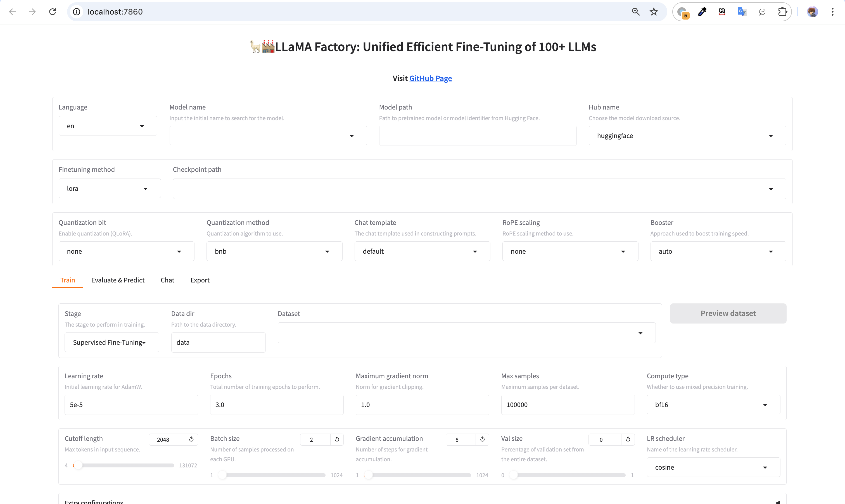Reset Val size to default

[x=628, y=439]
